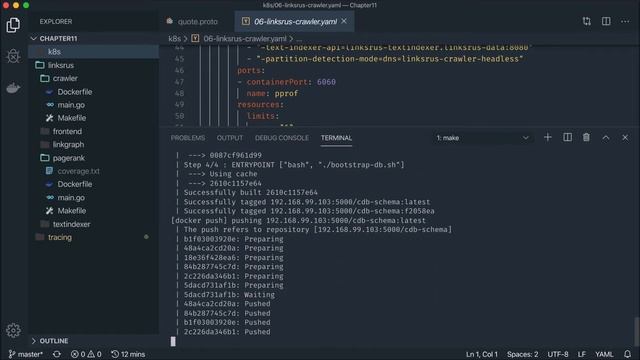Change language mode YAML

coord(604,354)
